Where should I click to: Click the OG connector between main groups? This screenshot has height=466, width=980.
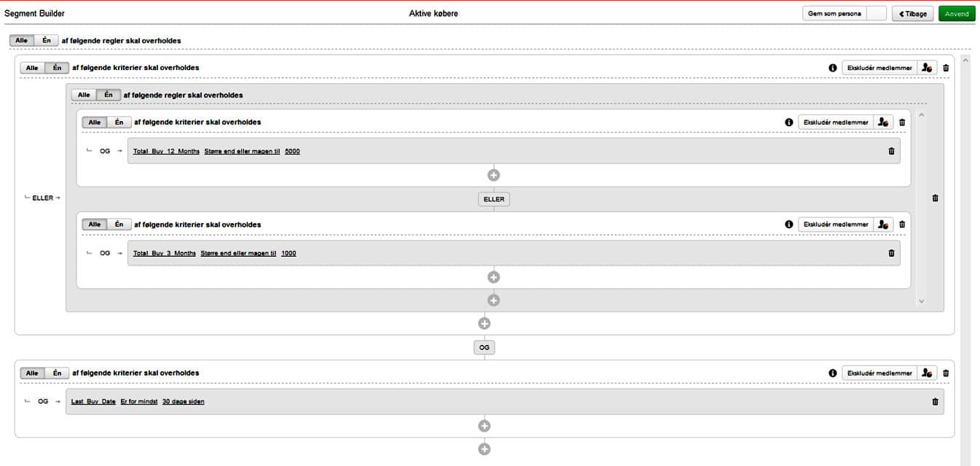(x=484, y=348)
